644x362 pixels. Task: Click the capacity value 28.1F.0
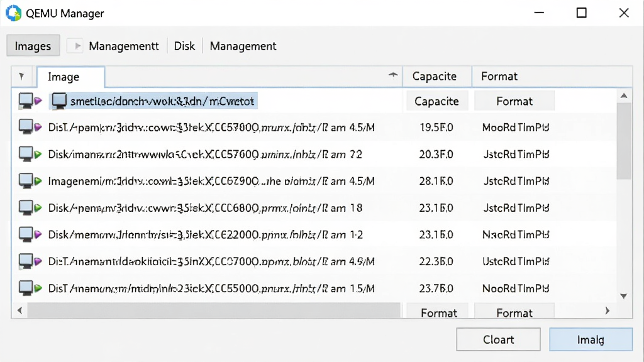tap(436, 181)
